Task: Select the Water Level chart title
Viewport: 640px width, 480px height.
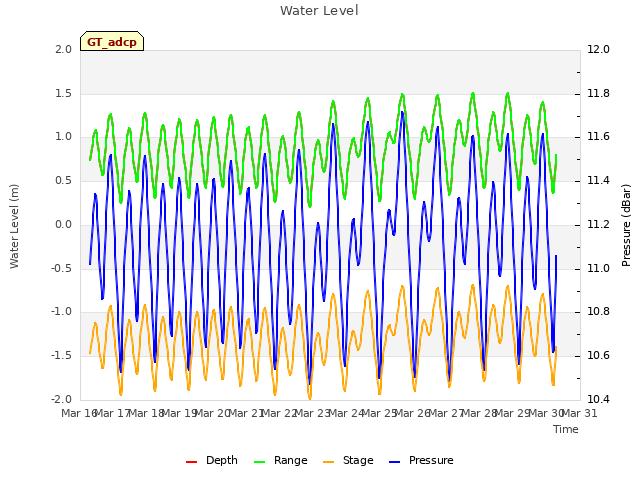Action: pos(319,11)
